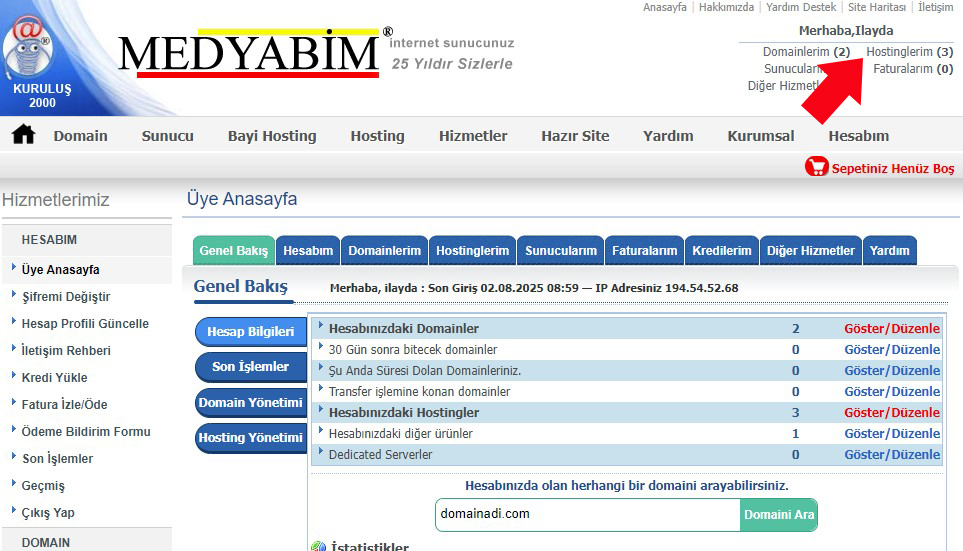Click the Üye Anasayfa arrow bullet

coord(14,267)
